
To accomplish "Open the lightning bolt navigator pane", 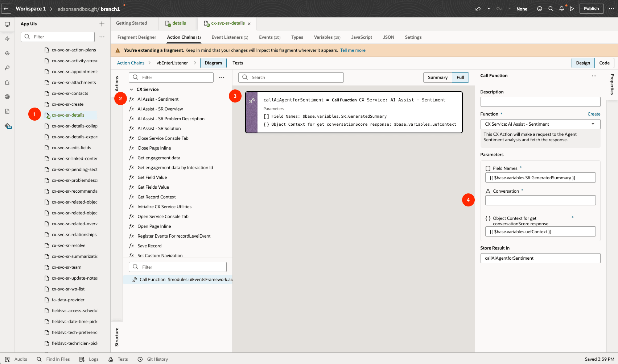I will click(x=7, y=39).
